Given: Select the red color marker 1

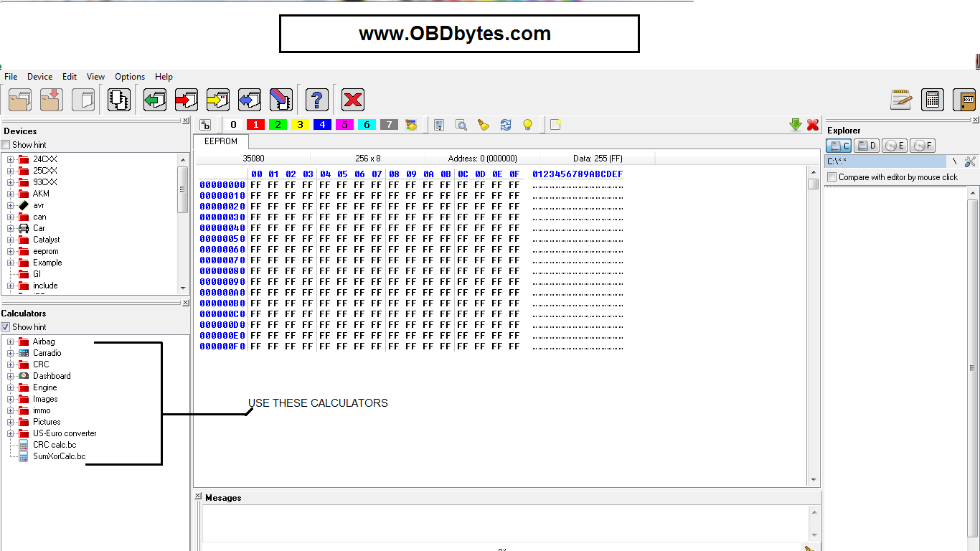Looking at the screenshot, I should tap(255, 125).
